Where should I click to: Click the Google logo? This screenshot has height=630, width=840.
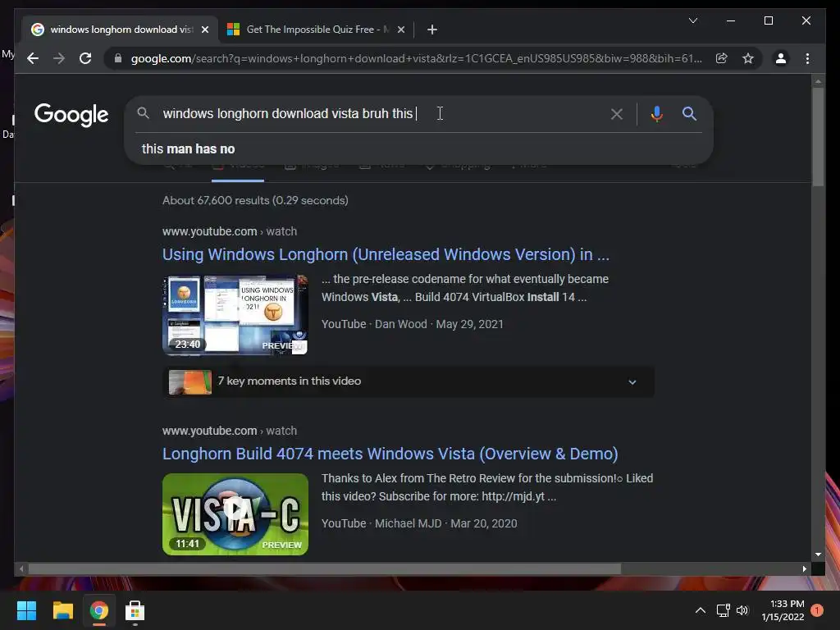[71, 115]
